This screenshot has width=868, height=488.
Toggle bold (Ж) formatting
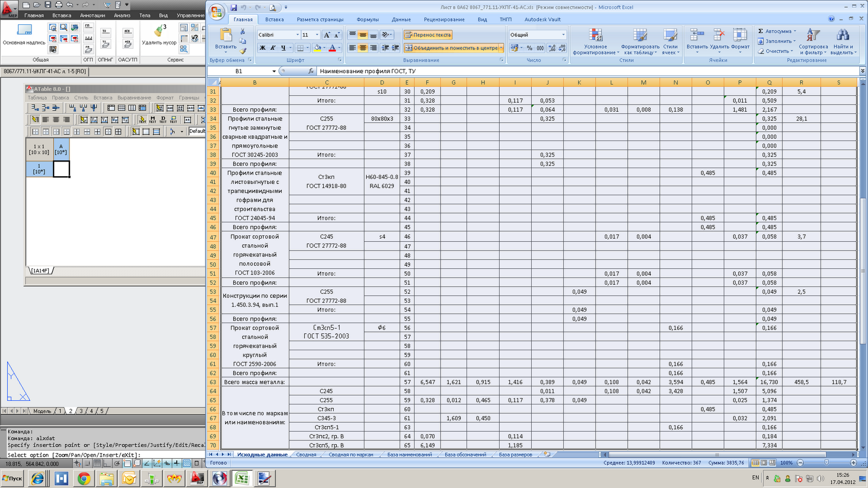click(263, 48)
